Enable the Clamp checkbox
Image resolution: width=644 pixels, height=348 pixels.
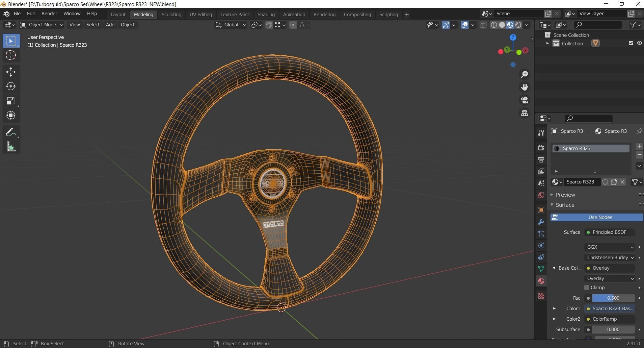click(x=587, y=288)
